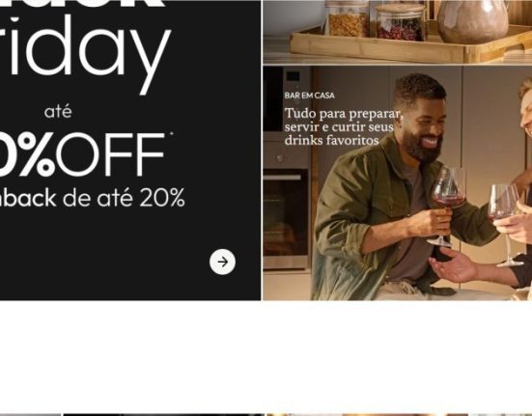This screenshot has height=416, width=532.
Task: Click the 'até' word above OFF
Action: [x=58, y=112]
